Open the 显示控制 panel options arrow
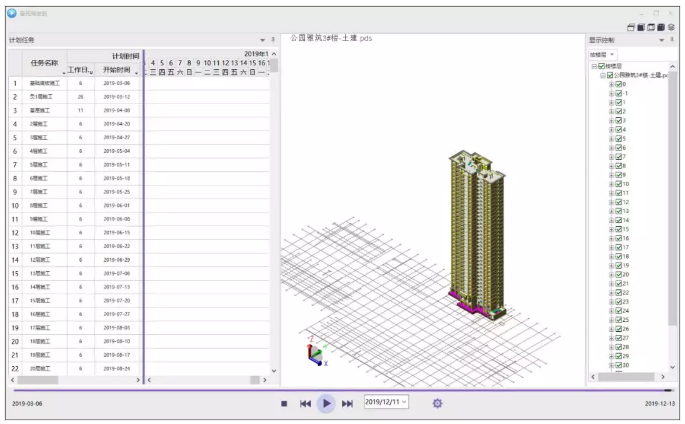Viewport: 685px width, 424px height. tap(661, 40)
